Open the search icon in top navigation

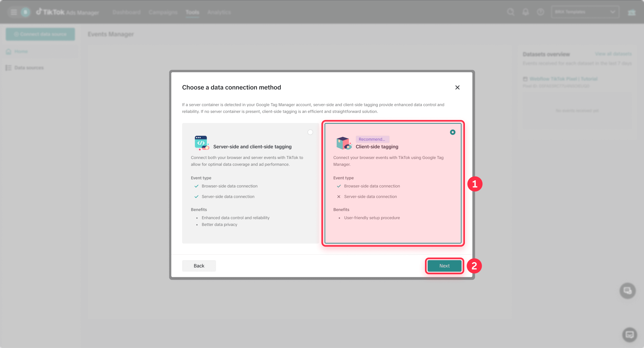pyautogui.click(x=511, y=12)
